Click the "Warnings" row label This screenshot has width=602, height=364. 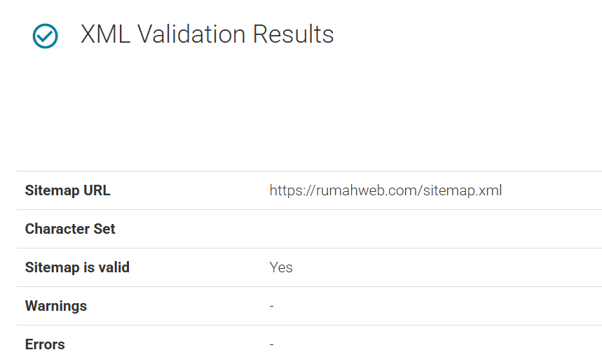tap(56, 306)
